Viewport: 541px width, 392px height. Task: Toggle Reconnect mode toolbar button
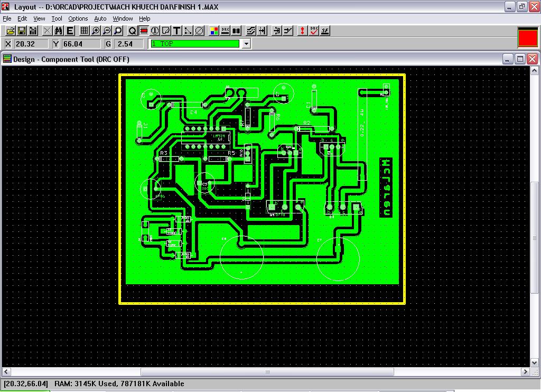click(x=236, y=31)
